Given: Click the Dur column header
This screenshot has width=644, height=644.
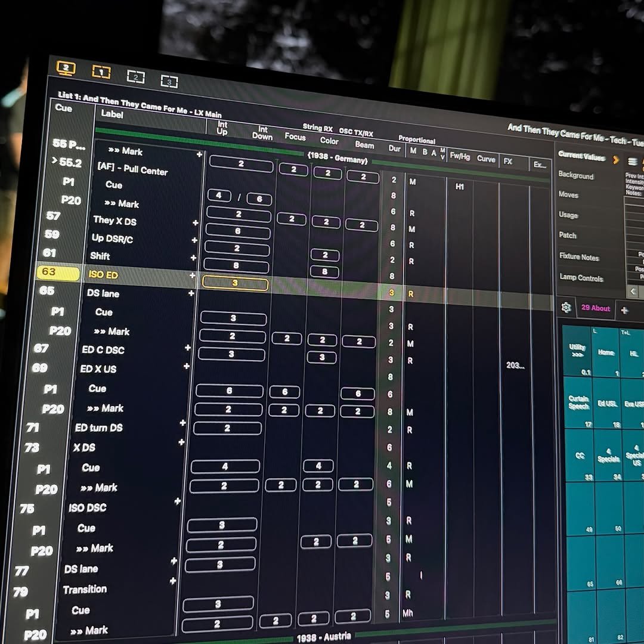Looking at the screenshot, I should (394, 148).
